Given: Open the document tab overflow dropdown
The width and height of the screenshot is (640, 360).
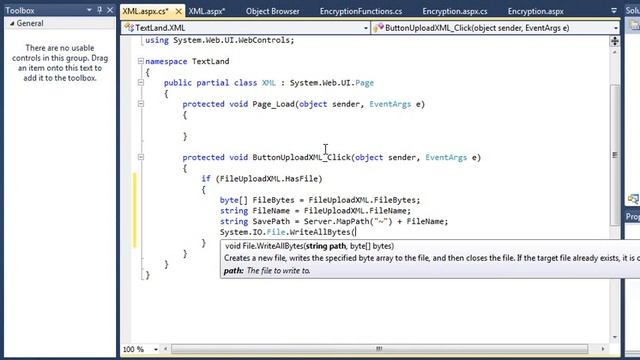Looking at the screenshot, I should (x=614, y=11).
